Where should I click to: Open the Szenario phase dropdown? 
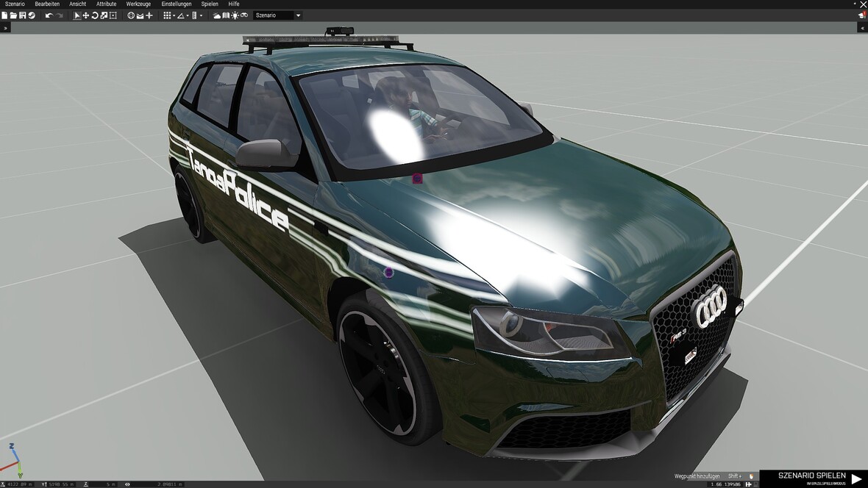click(278, 15)
